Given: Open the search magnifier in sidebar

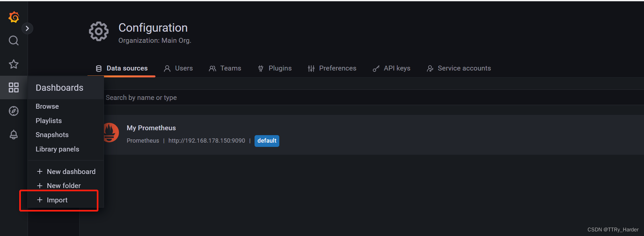Looking at the screenshot, I should 14,40.
